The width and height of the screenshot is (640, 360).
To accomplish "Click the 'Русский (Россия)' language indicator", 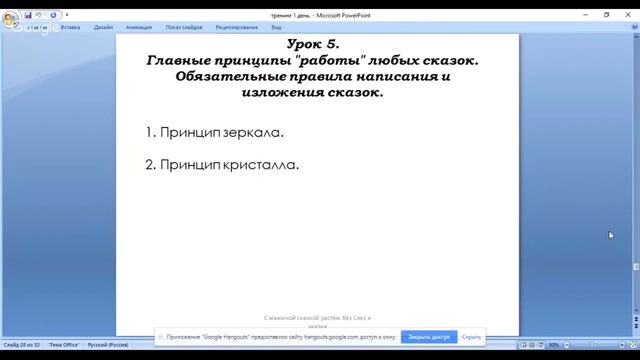I will click(108, 345).
